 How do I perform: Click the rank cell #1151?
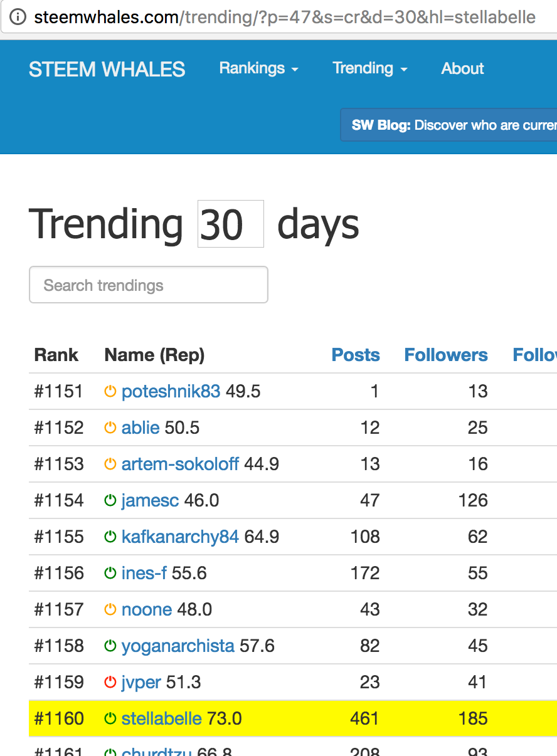pyautogui.click(x=59, y=392)
